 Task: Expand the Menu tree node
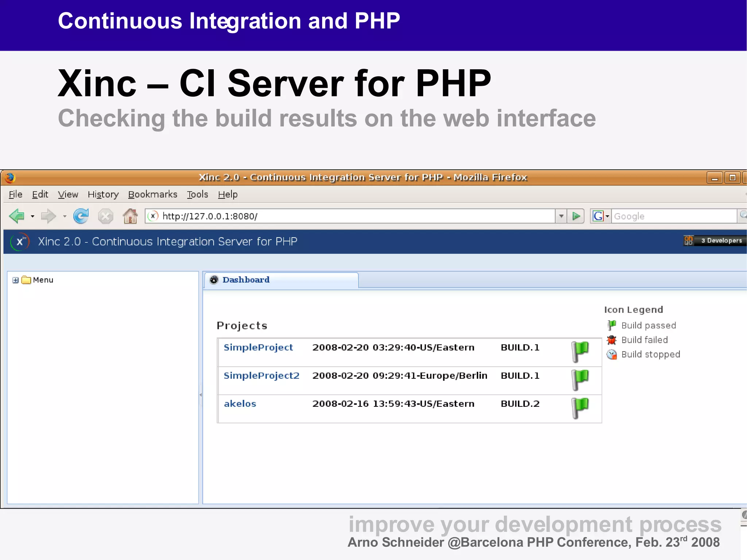pos(15,280)
